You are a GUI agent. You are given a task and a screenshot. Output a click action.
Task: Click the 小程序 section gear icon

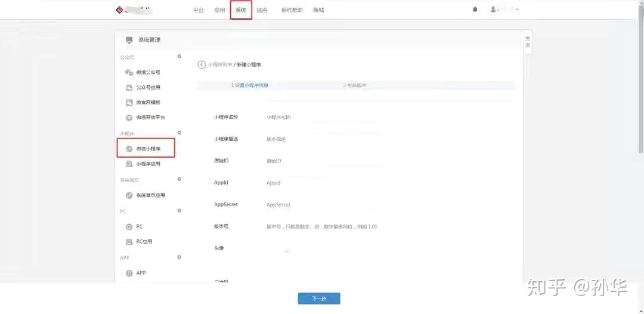point(179,133)
